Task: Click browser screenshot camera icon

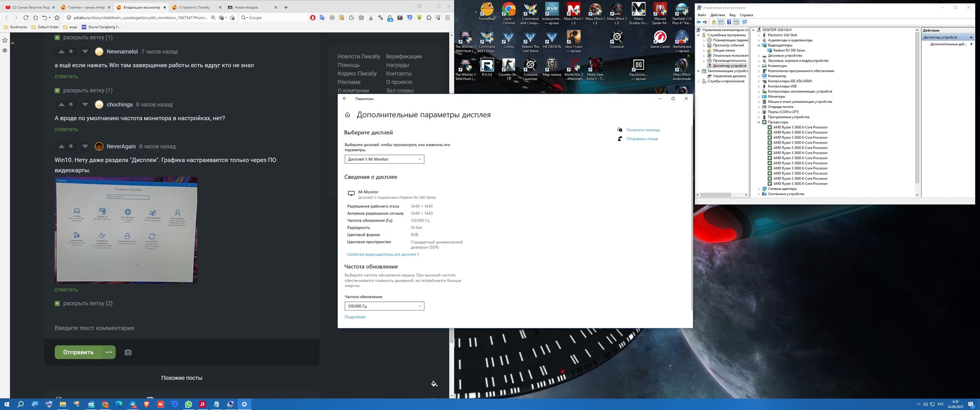Action: click(361, 18)
